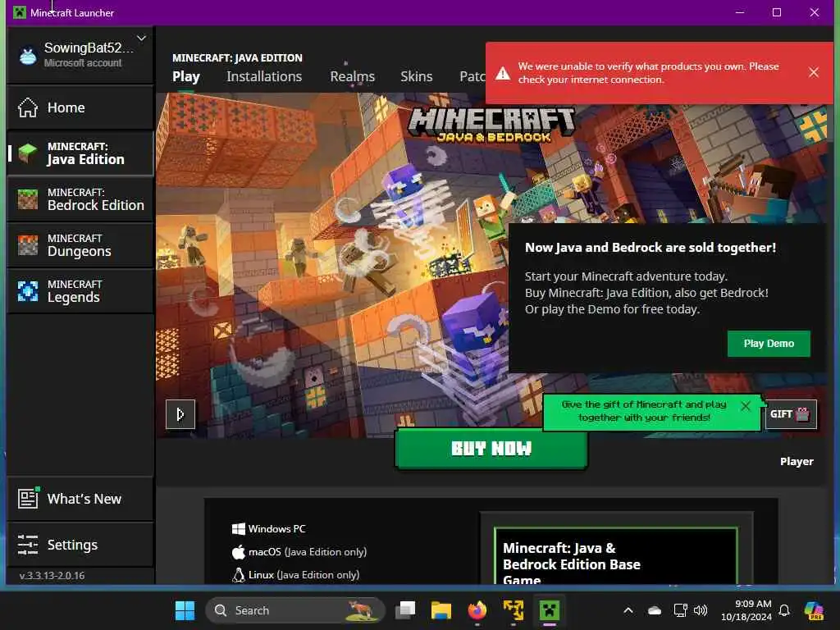
Task: Open the Windows Start menu
Action: [185, 610]
